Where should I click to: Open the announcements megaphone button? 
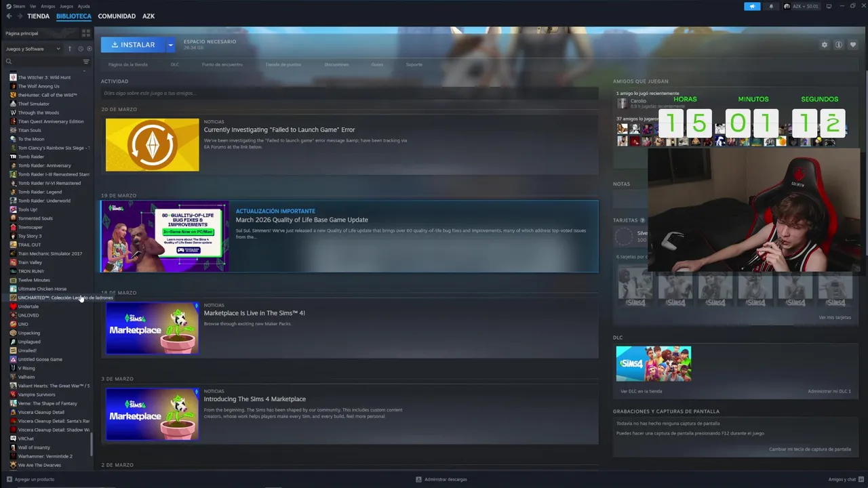[752, 6]
